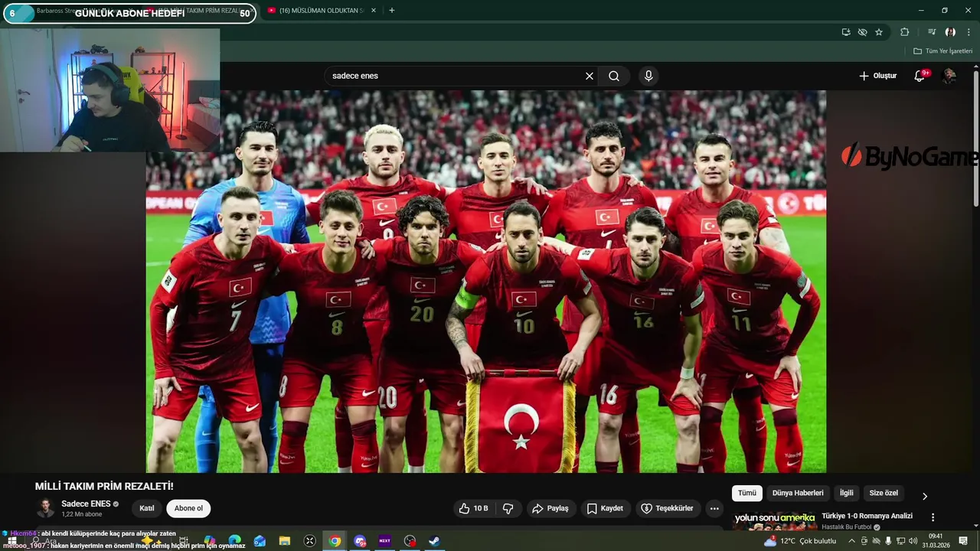The height and width of the screenshot is (551, 980).
Task: Dislike the video
Action: tap(508, 508)
